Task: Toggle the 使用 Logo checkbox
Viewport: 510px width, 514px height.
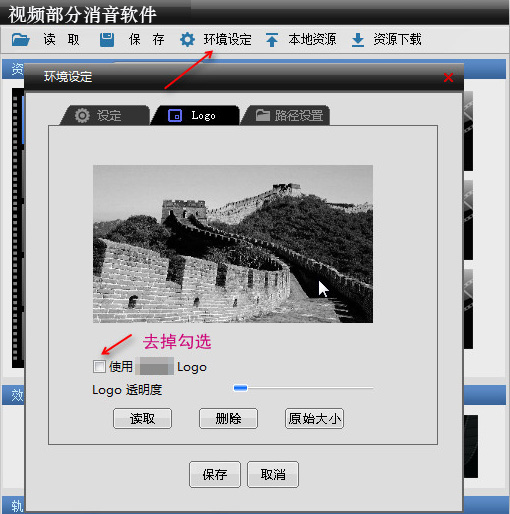Action: pyautogui.click(x=99, y=366)
